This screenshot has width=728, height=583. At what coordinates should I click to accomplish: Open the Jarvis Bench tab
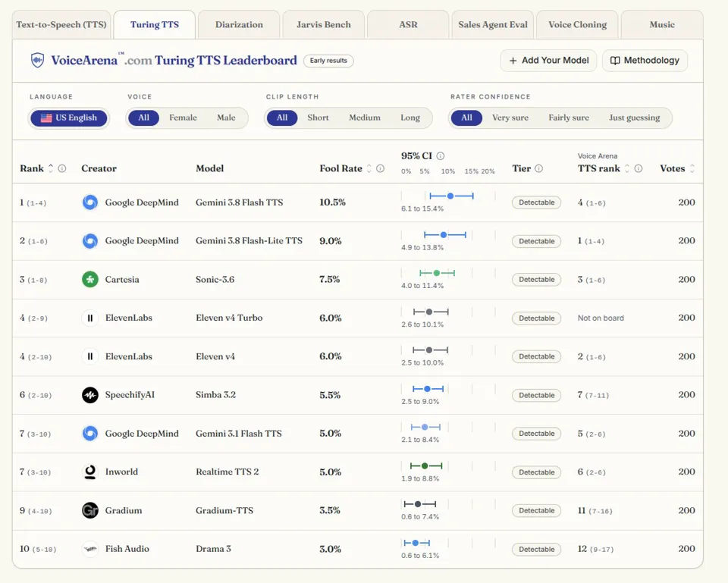click(324, 24)
